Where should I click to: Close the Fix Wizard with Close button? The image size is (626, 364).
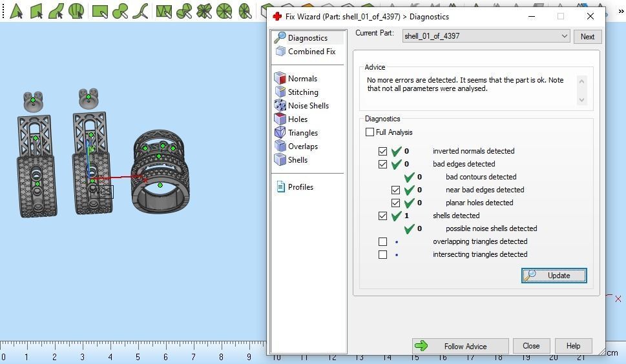point(531,346)
